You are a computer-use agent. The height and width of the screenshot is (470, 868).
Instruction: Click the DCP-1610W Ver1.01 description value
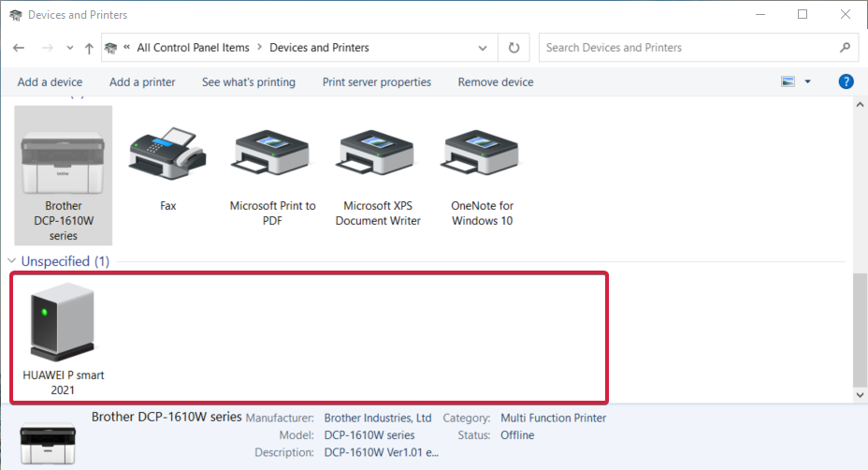click(x=381, y=452)
